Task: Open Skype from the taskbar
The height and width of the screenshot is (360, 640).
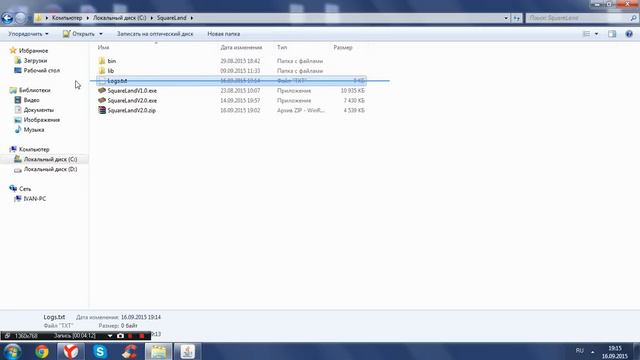Action: click(100, 351)
